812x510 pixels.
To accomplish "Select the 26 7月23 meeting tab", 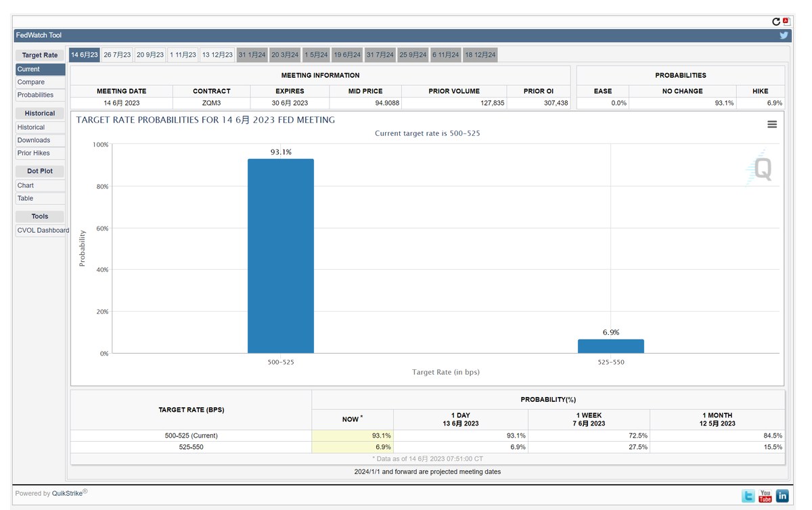I will 117,55.
